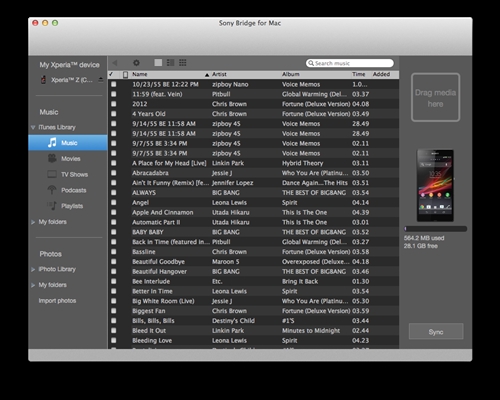Click the Podcasts antenna icon
The height and width of the screenshot is (400, 500).
coord(52,190)
